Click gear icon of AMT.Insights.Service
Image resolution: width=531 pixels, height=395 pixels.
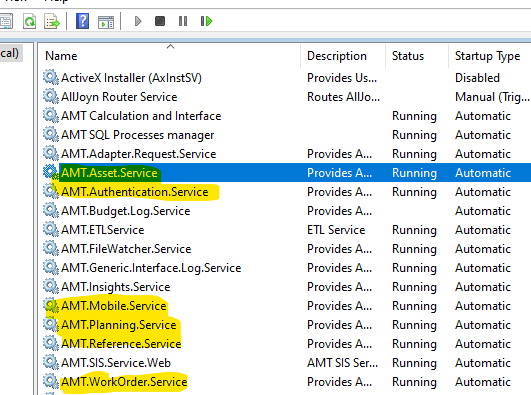click(51, 286)
